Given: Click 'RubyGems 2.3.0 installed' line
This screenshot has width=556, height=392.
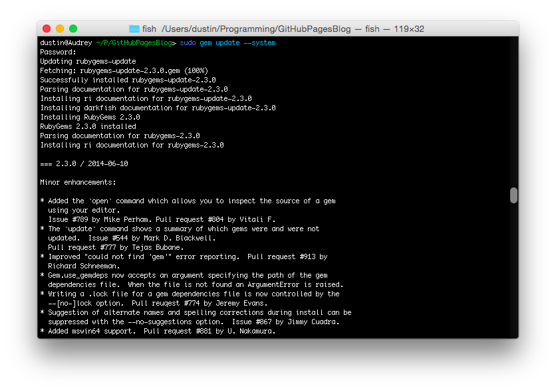Looking at the screenshot, I should click(x=88, y=126).
